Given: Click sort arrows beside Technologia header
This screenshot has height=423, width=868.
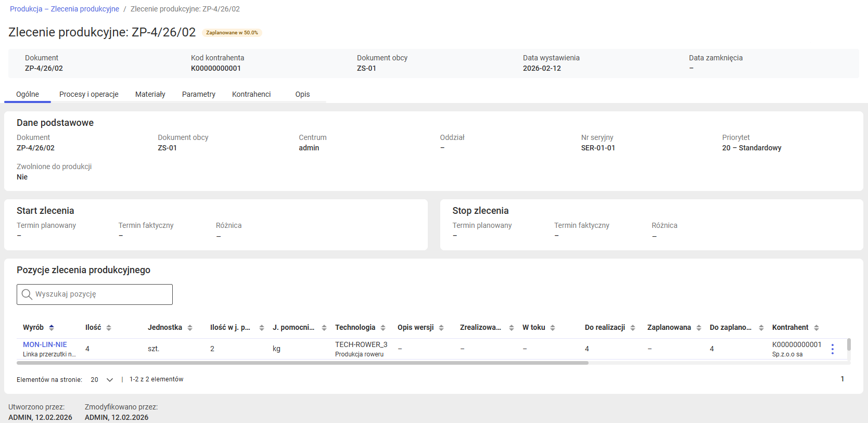Looking at the screenshot, I should [x=383, y=328].
